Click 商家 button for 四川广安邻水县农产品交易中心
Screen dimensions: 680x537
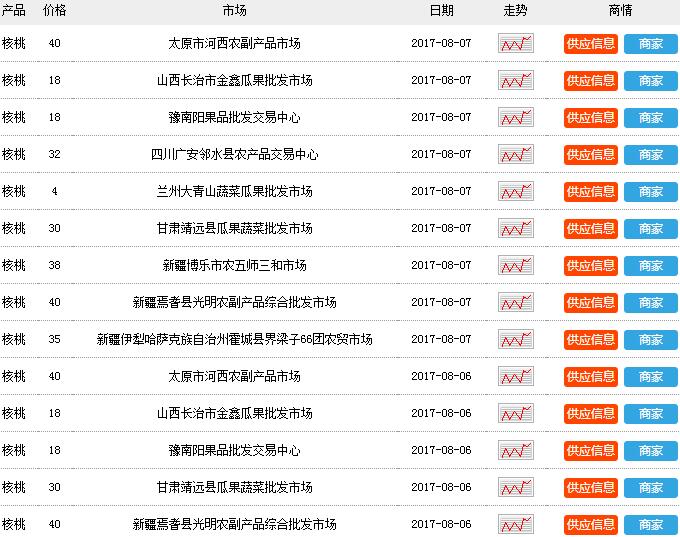650,154
